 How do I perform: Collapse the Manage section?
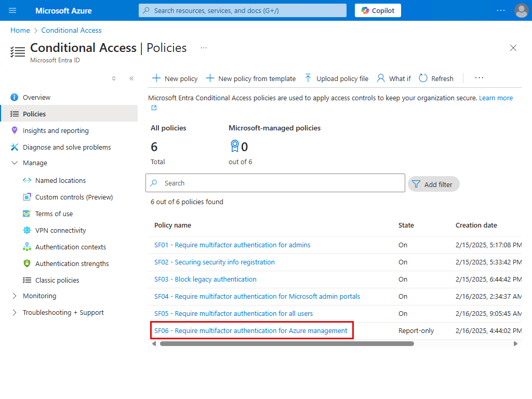(14, 163)
